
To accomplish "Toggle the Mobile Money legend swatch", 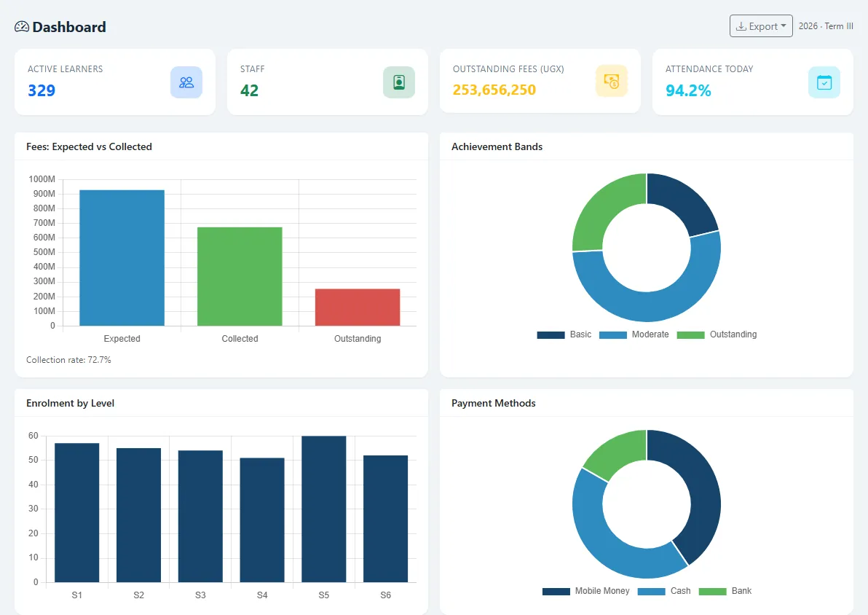I will click(x=556, y=591).
